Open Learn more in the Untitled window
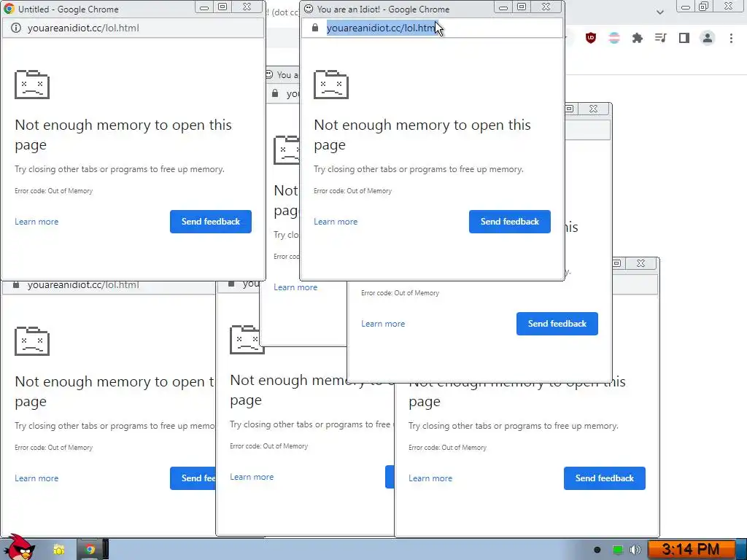This screenshot has height=560, width=747. coord(36,222)
